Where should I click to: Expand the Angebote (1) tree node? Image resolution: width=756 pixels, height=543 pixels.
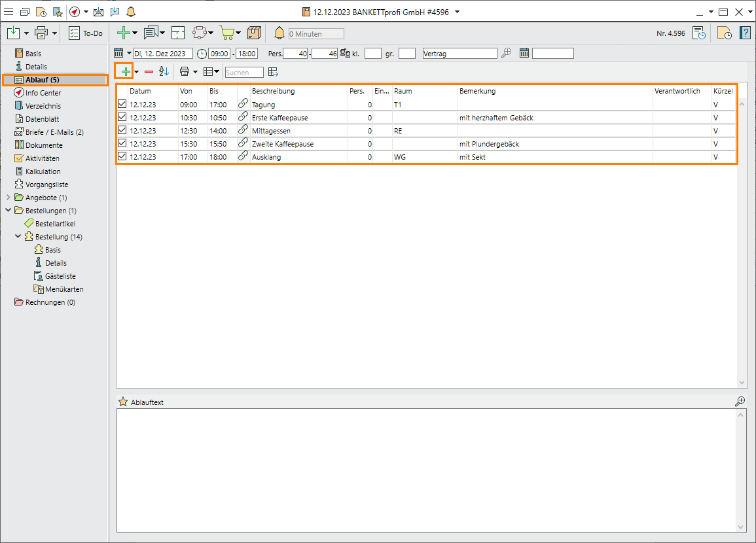point(8,198)
